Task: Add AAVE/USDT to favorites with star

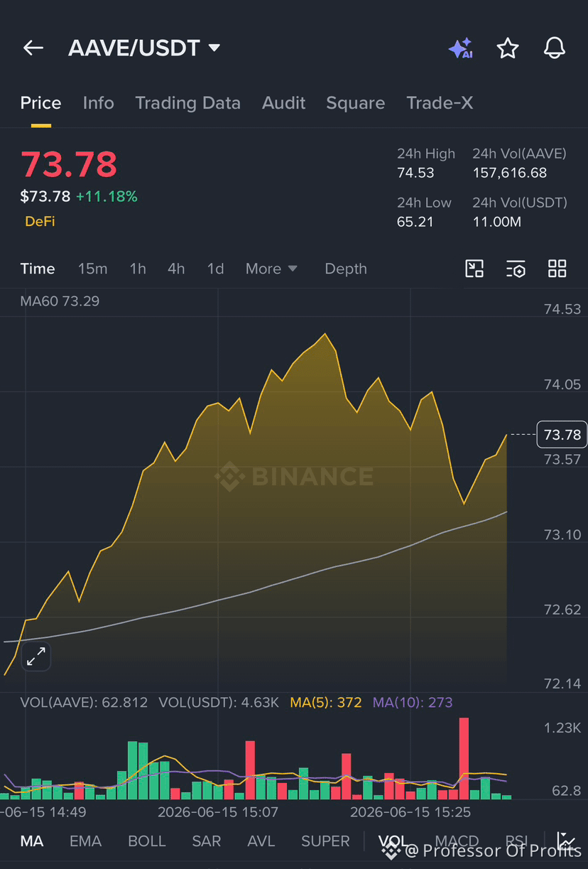Action: click(x=507, y=48)
